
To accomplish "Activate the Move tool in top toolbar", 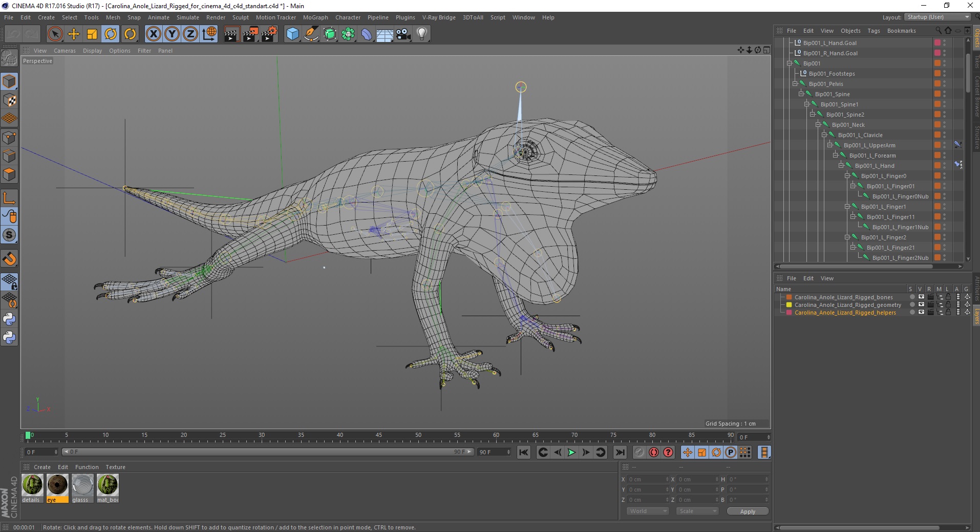I will (74, 34).
